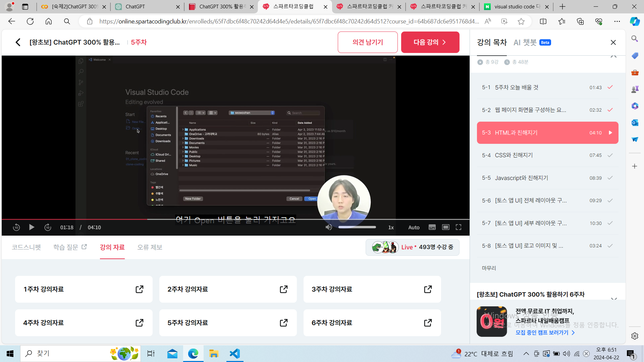Open 1주차 강의자료
The height and width of the screenshot is (362, 644).
(x=84, y=289)
